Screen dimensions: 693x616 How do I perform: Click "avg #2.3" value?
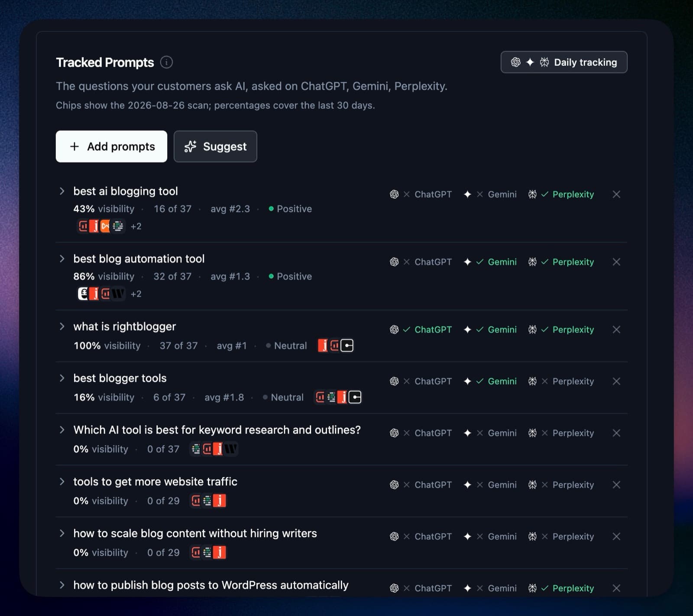tap(230, 209)
